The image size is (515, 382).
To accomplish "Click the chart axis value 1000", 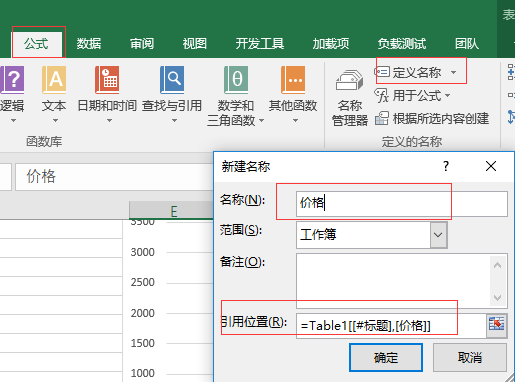I will pos(142,373).
